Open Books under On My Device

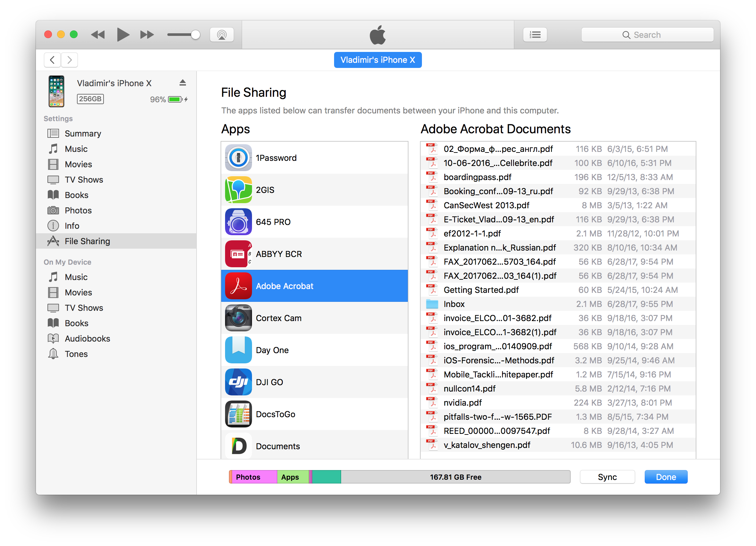coord(116,323)
